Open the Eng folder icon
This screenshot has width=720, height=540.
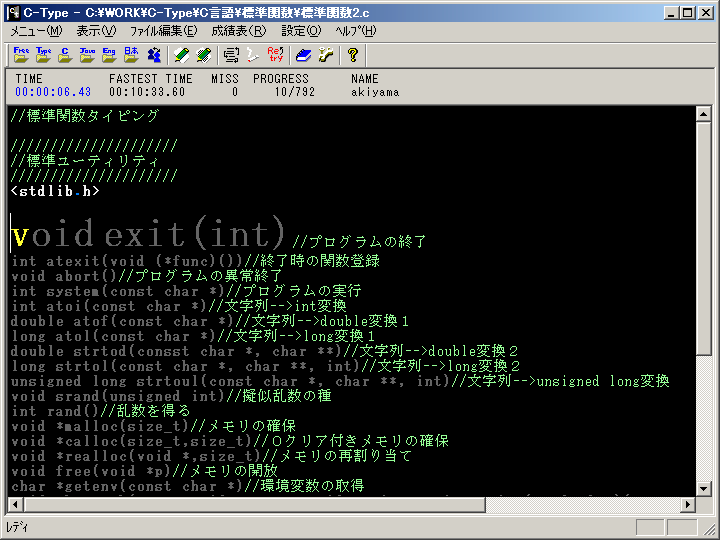click(109, 55)
